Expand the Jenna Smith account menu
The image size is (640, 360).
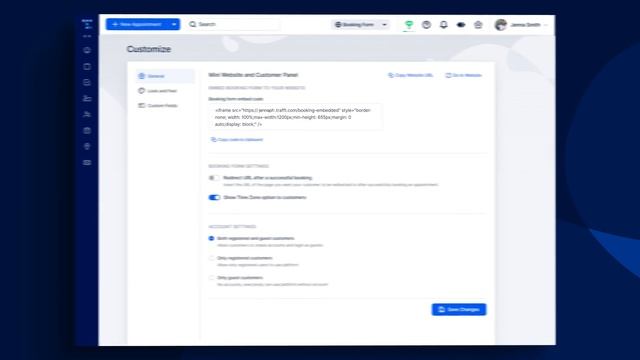pyautogui.click(x=545, y=25)
